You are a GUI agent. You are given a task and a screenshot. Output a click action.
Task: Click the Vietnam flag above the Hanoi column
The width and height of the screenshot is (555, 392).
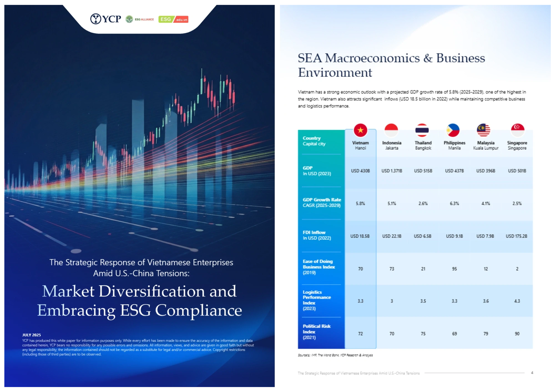360,130
